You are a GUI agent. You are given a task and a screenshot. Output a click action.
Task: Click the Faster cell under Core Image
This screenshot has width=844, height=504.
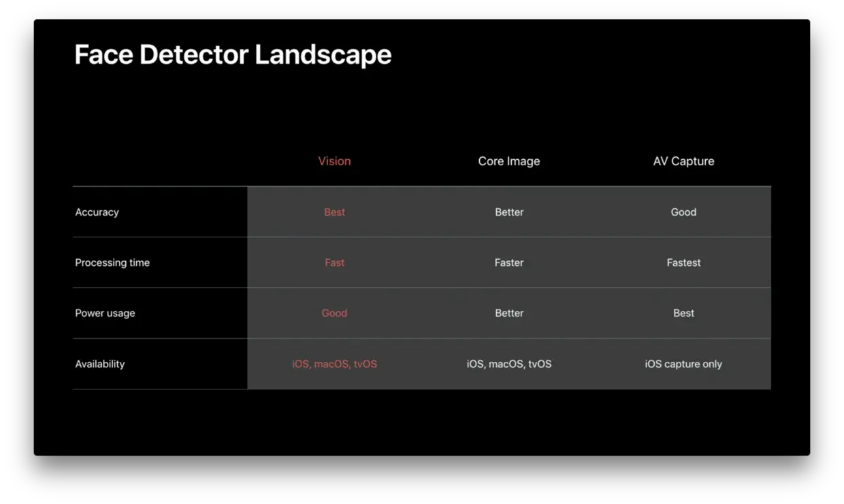click(509, 263)
